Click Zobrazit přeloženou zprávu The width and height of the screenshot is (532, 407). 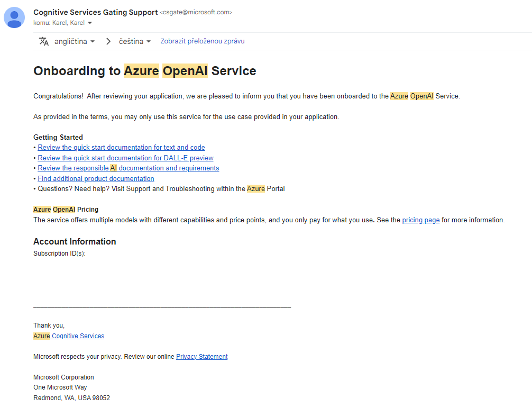[x=202, y=41]
